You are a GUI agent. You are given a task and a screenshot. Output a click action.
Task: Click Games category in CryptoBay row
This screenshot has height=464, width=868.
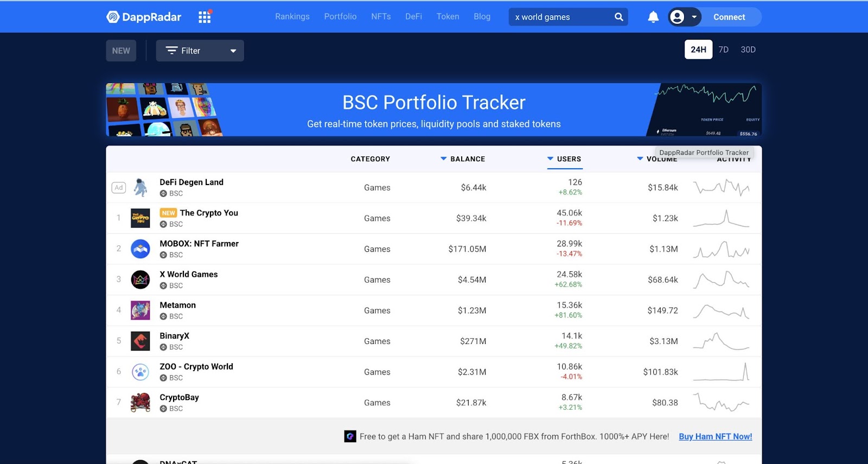tap(377, 403)
